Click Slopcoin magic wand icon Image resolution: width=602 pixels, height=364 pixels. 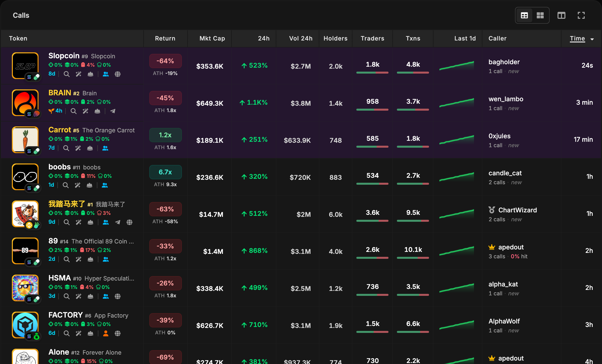pyautogui.click(x=79, y=74)
